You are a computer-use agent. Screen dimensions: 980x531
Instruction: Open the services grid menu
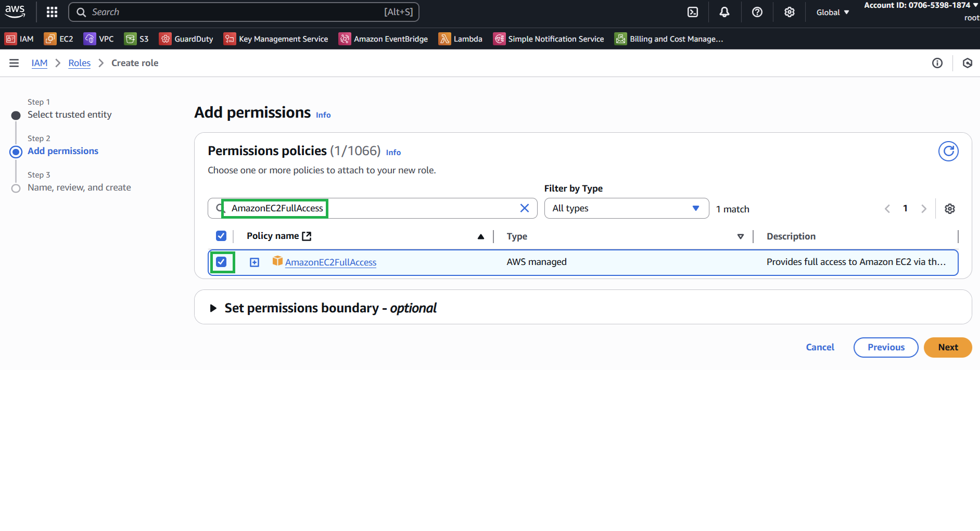pos(52,12)
